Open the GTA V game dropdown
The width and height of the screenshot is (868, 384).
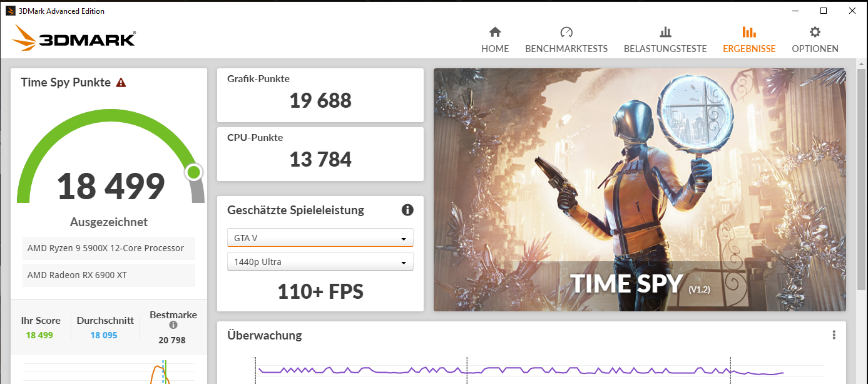(320, 238)
